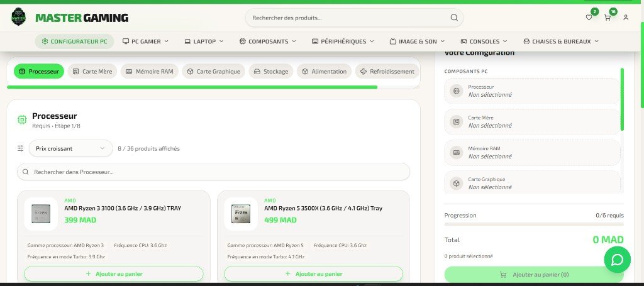Screen dimensions: 644x286
Task: Click the 399 MAD price
Action: (80, 221)
